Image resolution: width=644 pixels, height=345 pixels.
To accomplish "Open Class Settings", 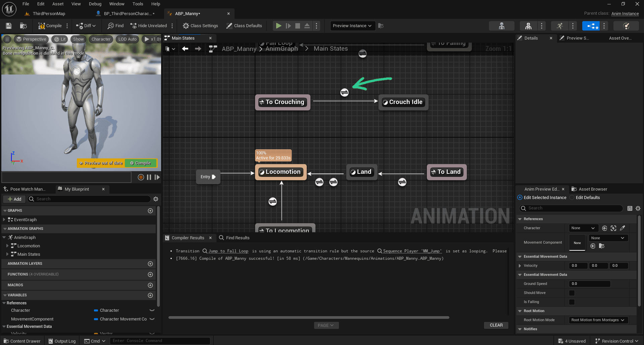I will pos(200,26).
